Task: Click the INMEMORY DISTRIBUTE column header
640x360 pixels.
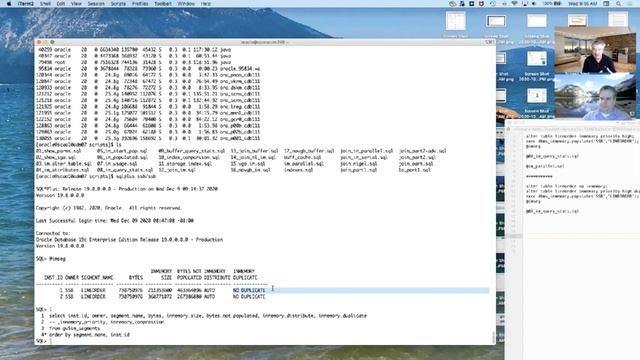Action: pos(217,274)
